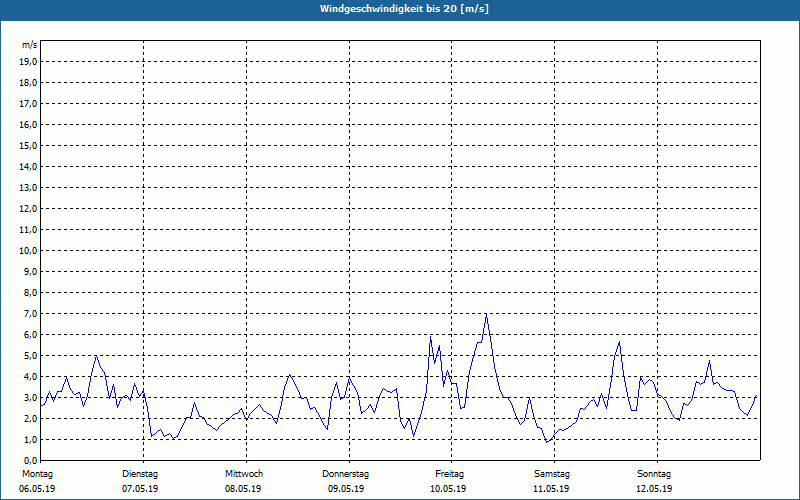Select the 18,0 axis value

point(28,83)
